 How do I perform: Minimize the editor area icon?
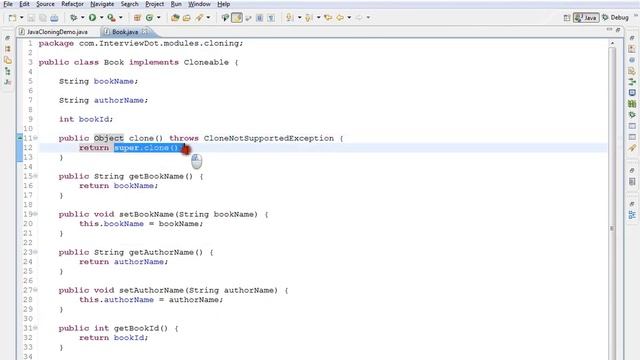point(609,29)
